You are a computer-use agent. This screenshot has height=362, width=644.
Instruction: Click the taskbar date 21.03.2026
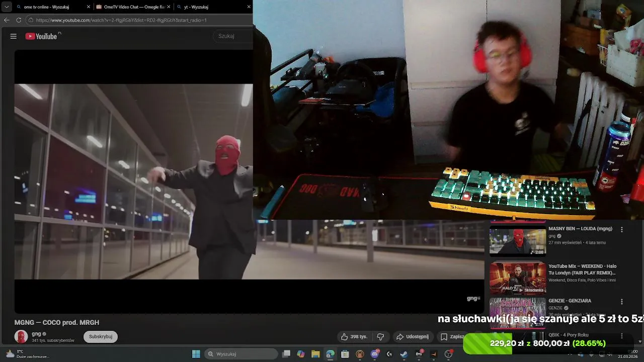[628, 356]
